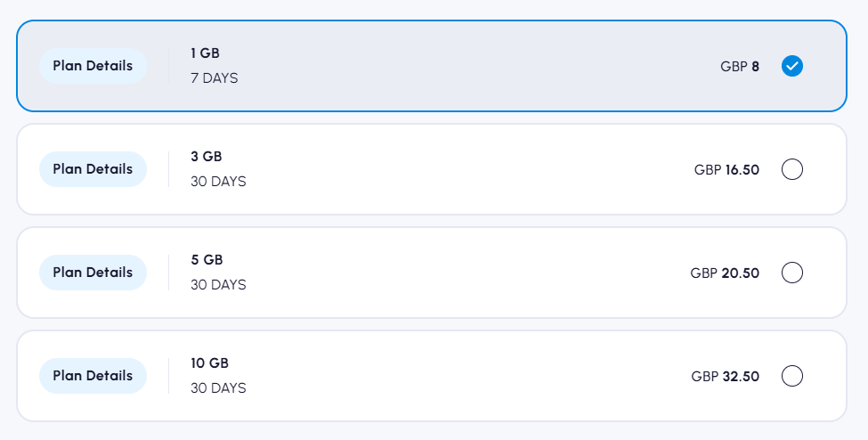Open Plan Details for the 3 GB plan
Screen dimensions: 868x440
point(93,169)
